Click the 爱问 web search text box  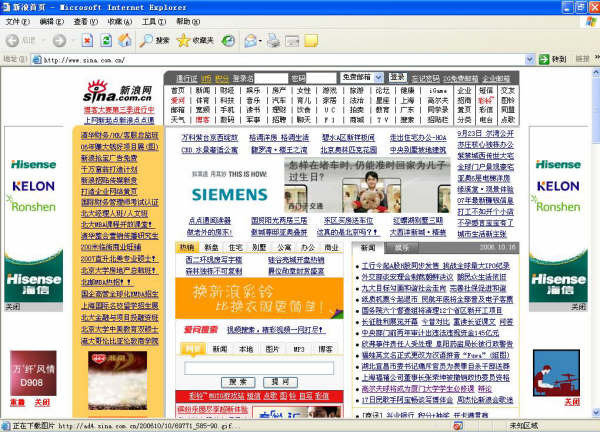pyautogui.click(x=259, y=368)
